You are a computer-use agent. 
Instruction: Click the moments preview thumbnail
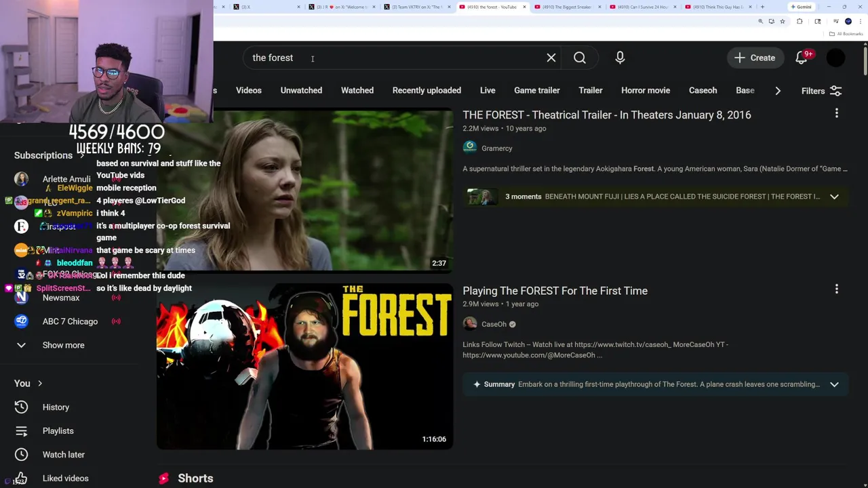coord(482,197)
